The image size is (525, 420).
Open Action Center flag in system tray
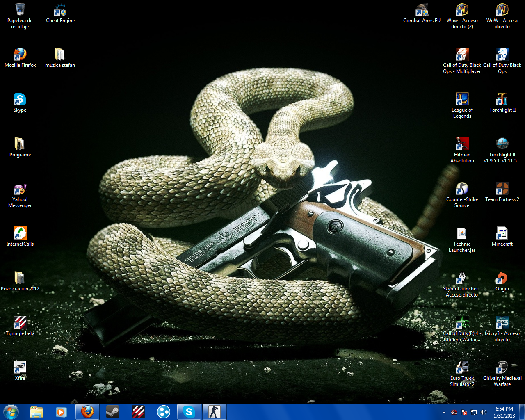(x=464, y=412)
